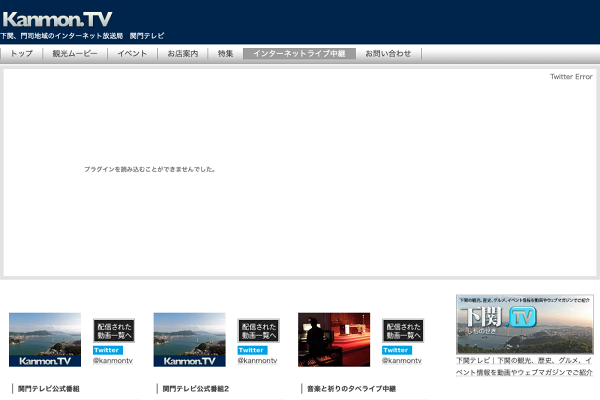The height and width of the screenshot is (400, 600).
Task: Click the 関門テレビ site tagline text
Action: 82,36
